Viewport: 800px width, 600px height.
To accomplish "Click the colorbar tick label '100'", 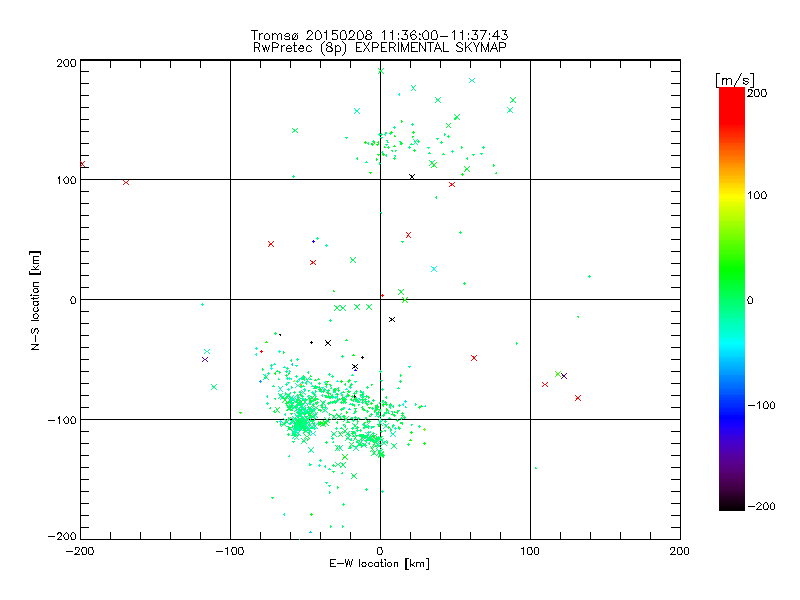I will 757,195.
